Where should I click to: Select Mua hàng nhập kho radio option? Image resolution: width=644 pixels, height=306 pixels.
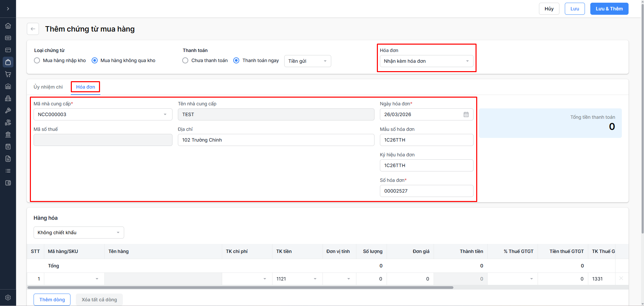37,61
